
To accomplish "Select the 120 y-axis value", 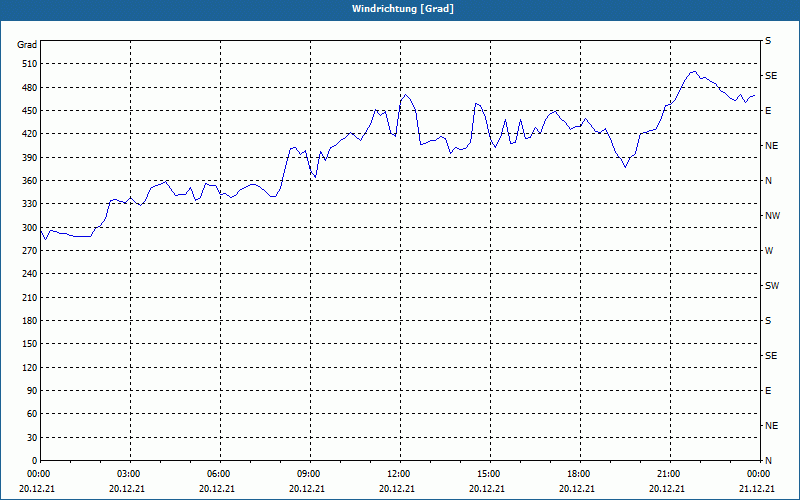I will (x=30, y=367).
